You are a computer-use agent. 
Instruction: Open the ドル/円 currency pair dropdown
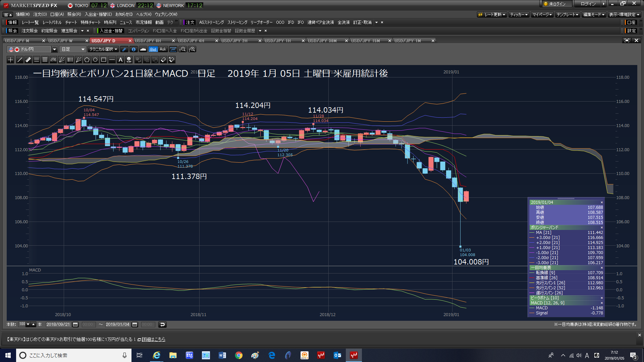pyautogui.click(x=54, y=49)
